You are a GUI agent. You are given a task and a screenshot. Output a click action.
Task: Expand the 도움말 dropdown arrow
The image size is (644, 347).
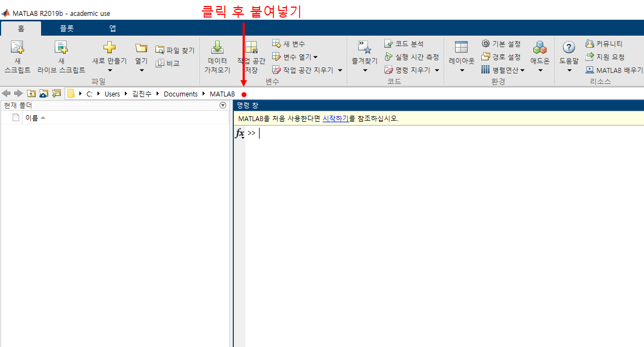[x=570, y=70]
